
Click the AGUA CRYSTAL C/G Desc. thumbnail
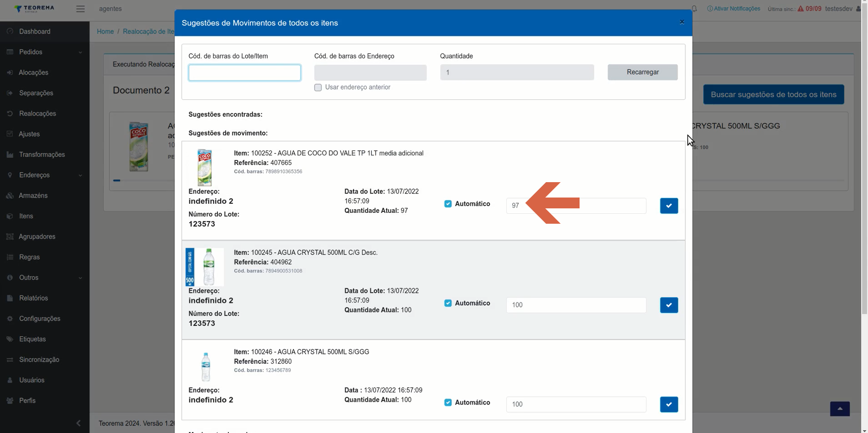(204, 267)
